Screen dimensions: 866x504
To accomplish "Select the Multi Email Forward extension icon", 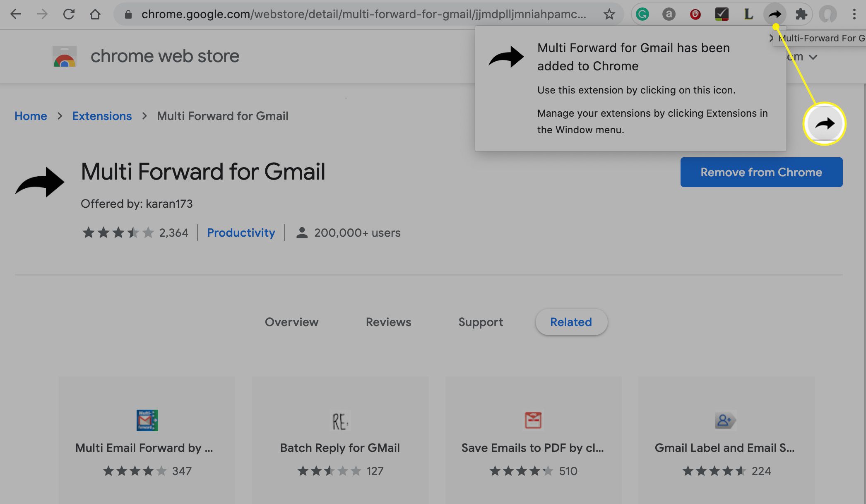I will tap(147, 420).
